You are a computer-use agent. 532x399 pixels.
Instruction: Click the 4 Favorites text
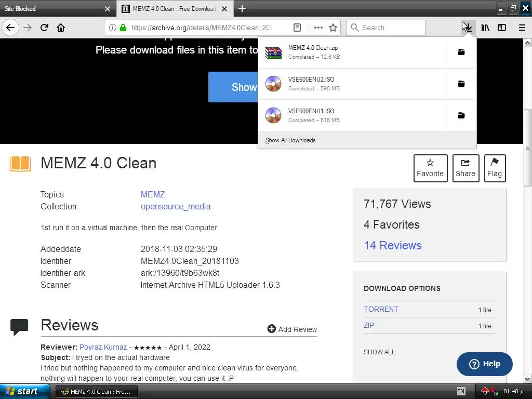pyautogui.click(x=392, y=224)
